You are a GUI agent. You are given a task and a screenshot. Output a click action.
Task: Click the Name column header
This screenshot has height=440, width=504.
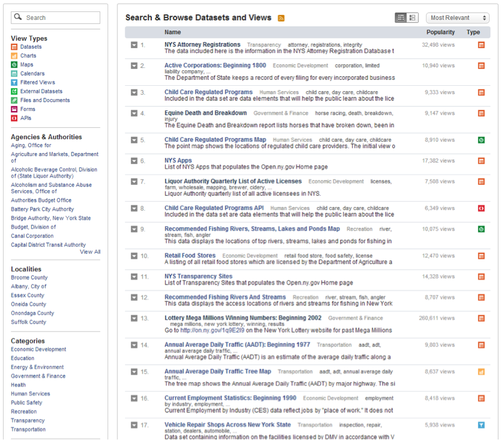pyautogui.click(x=172, y=32)
